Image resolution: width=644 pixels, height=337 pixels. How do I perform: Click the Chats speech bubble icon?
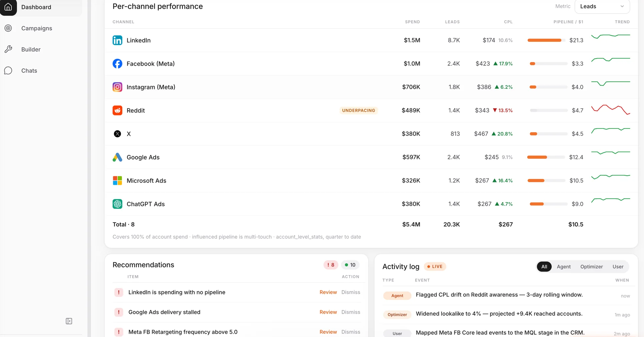click(8, 71)
